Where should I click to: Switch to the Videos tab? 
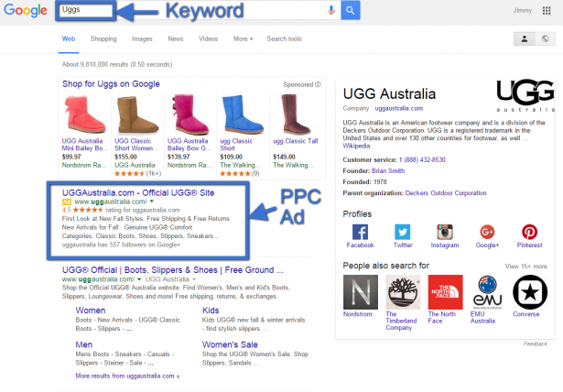[208, 38]
